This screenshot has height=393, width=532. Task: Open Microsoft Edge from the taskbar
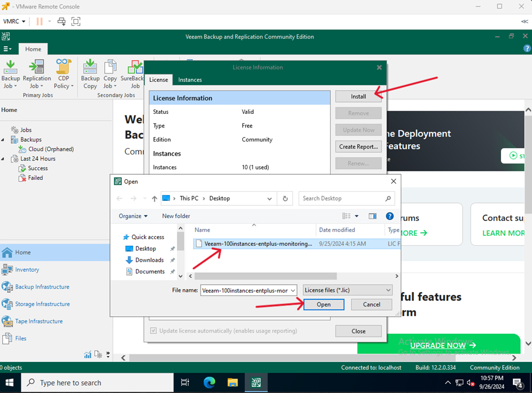pyautogui.click(x=209, y=383)
